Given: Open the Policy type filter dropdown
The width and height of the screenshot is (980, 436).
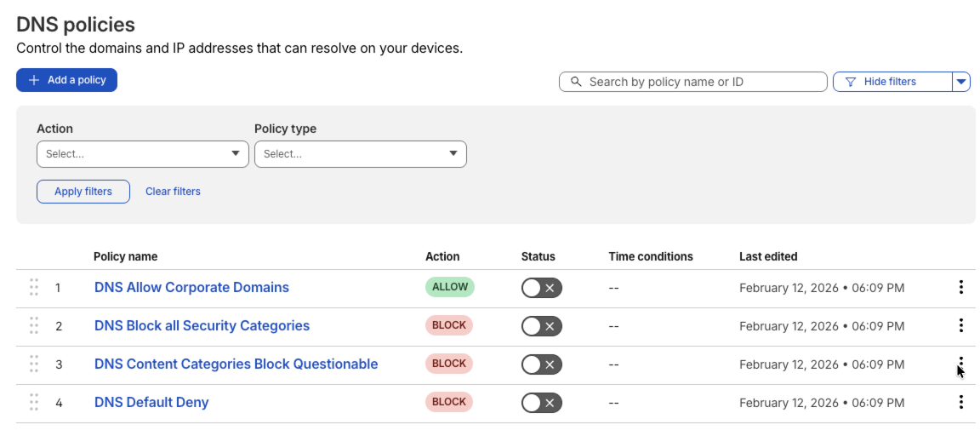Looking at the screenshot, I should tap(360, 154).
